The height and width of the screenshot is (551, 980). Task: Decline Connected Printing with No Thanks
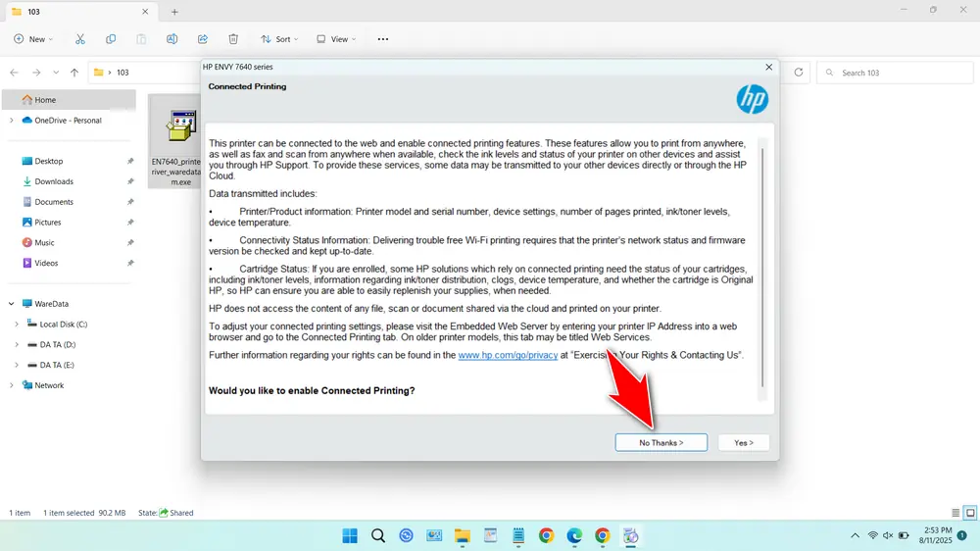661,443
